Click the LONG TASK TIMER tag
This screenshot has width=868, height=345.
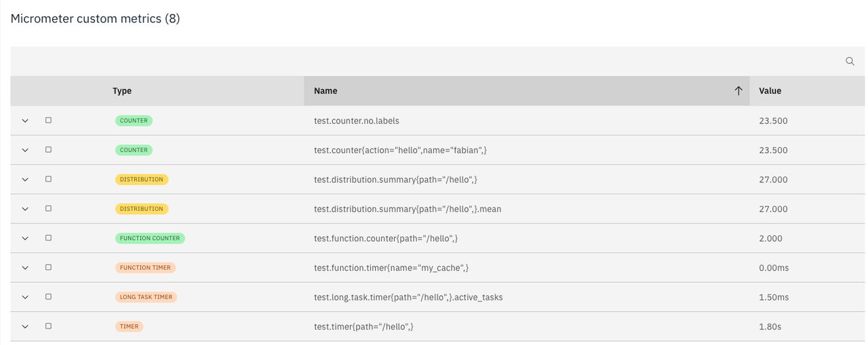pos(145,297)
